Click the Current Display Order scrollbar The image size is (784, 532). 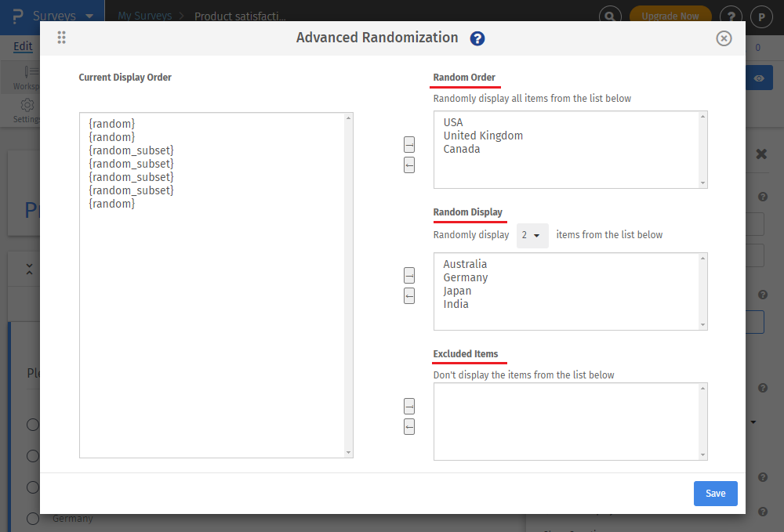pos(349,286)
